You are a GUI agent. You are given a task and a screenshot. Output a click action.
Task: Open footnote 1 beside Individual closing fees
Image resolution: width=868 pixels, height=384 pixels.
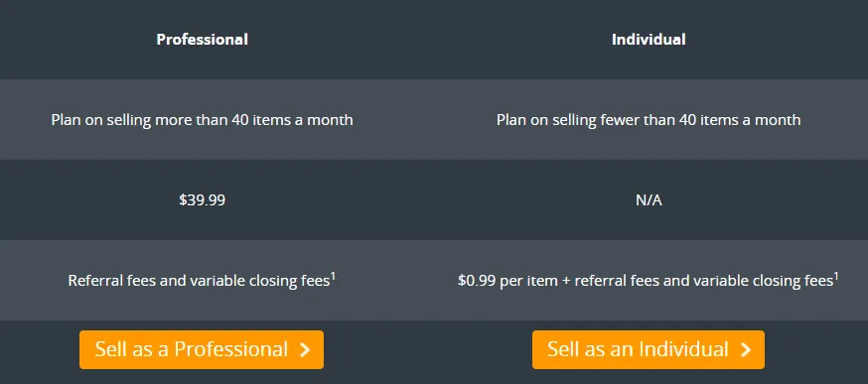tap(836, 276)
